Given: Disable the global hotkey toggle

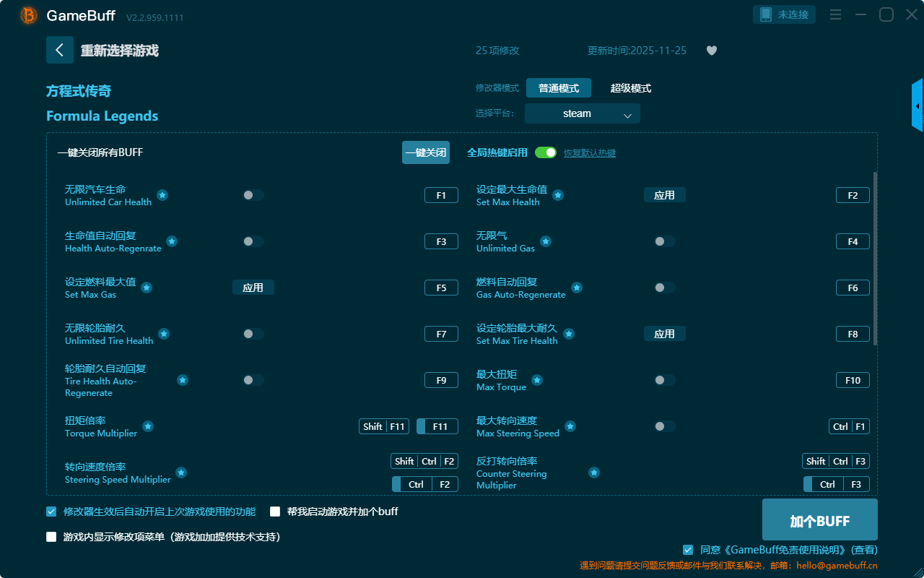Looking at the screenshot, I should click(x=546, y=152).
